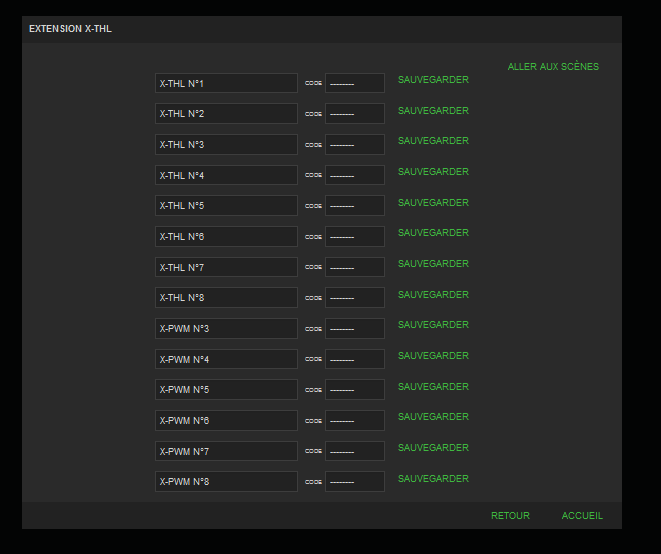Click the code field for X-THL N°7
The width and height of the screenshot is (661, 554).
tap(355, 267)
